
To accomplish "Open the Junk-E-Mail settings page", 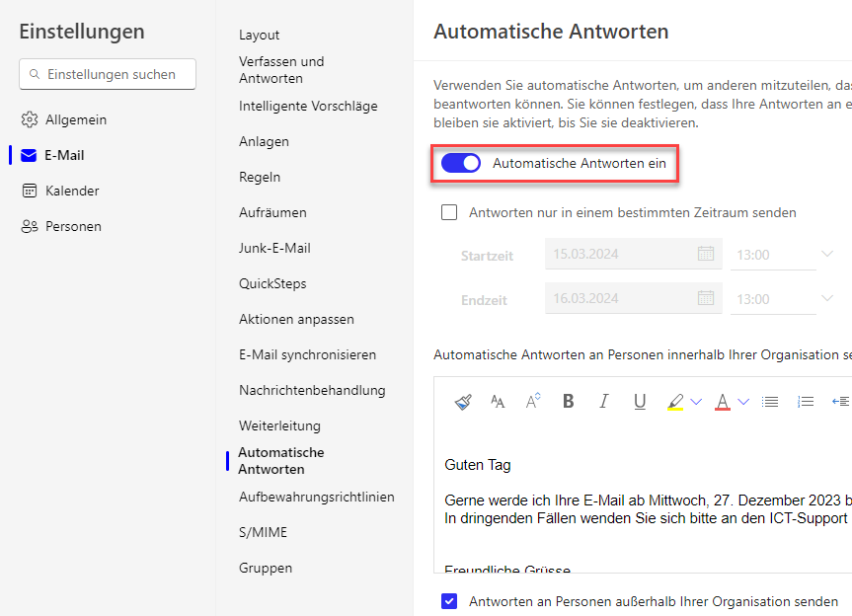I will tap(274, 248).
